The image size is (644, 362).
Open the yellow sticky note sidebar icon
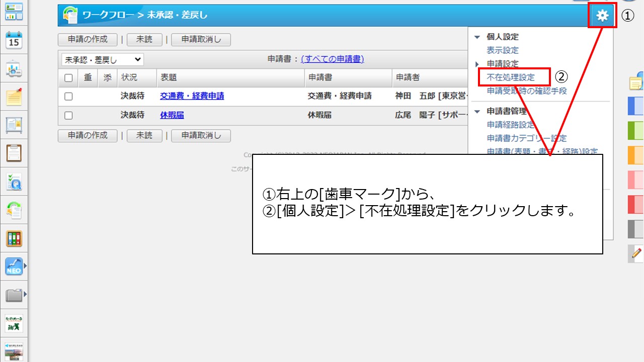(14, 97)
